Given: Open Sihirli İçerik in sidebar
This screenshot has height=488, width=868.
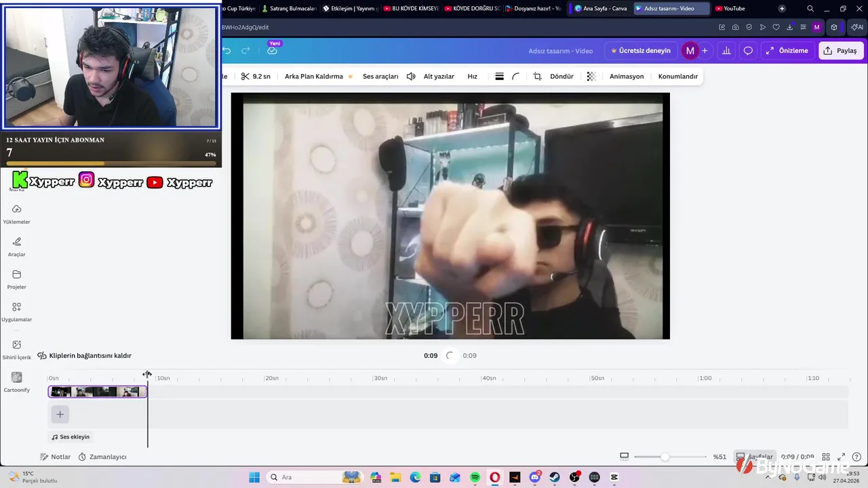Looking at the screenshot, I should (x=16, y=350).
